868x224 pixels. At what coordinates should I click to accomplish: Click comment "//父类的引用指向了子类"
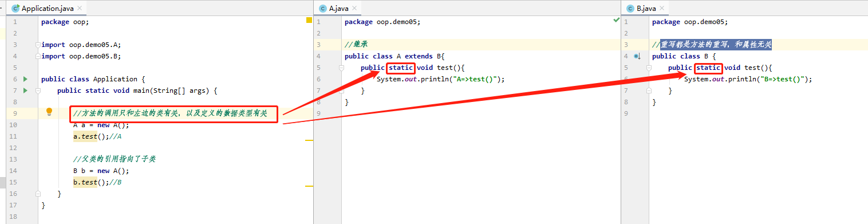point(115,159)
